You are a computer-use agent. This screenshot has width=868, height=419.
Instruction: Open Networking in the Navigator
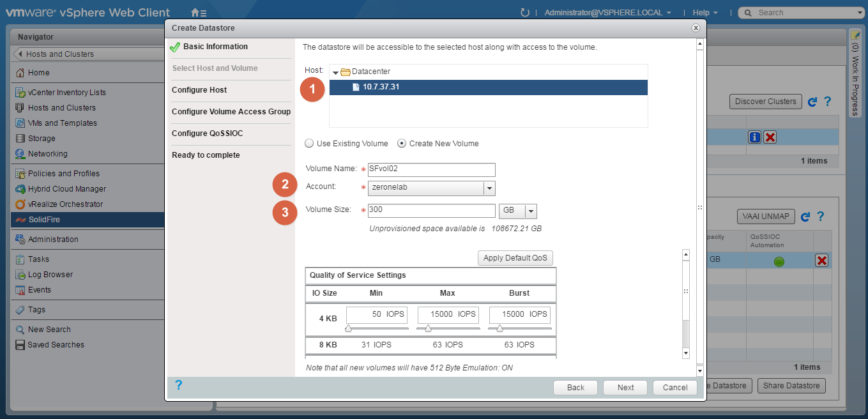pos(47,154)
